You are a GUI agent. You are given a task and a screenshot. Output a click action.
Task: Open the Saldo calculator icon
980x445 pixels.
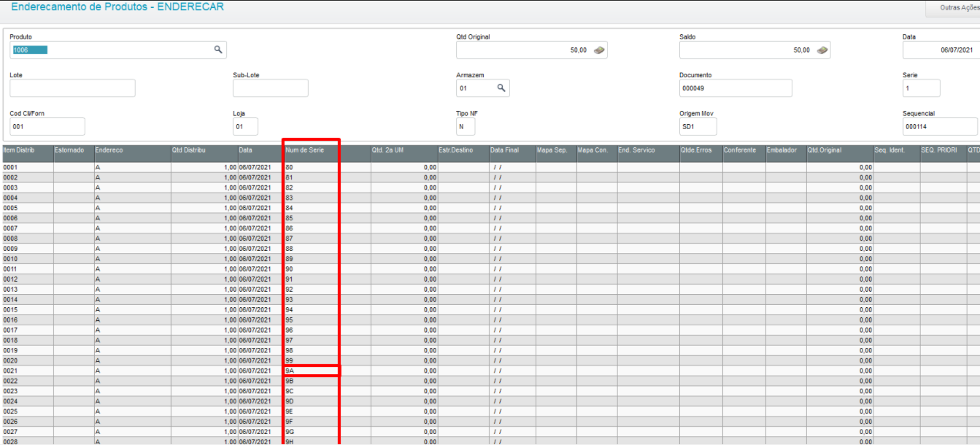(x=822, y=50)
